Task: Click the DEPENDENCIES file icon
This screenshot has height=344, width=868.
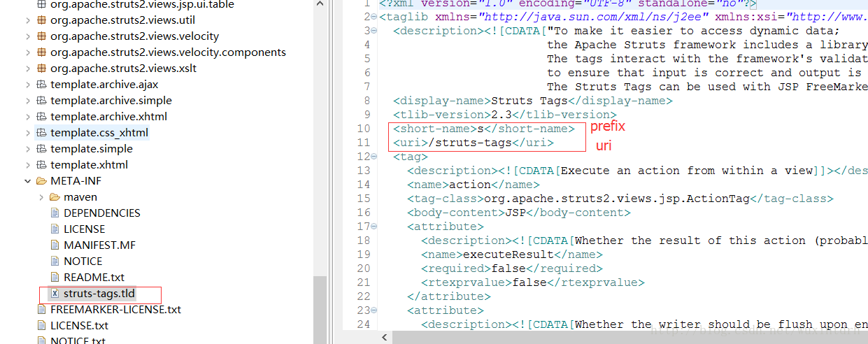Action: pyautogui.click(x=55, y=213)
